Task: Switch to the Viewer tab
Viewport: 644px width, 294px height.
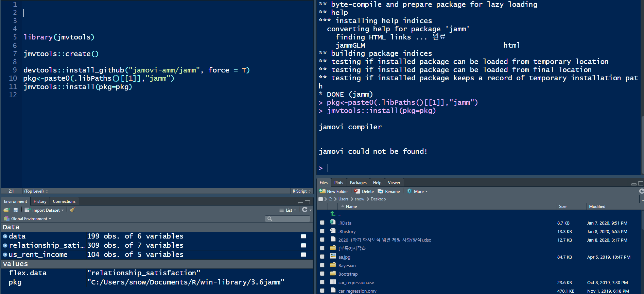Action: point(394,183)
